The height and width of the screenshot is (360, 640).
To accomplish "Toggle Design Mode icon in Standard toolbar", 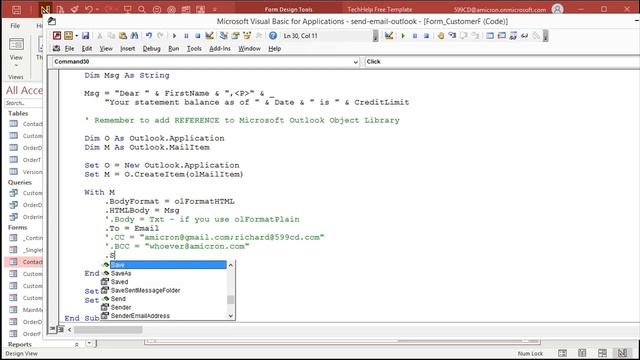I will coord(209,36).
